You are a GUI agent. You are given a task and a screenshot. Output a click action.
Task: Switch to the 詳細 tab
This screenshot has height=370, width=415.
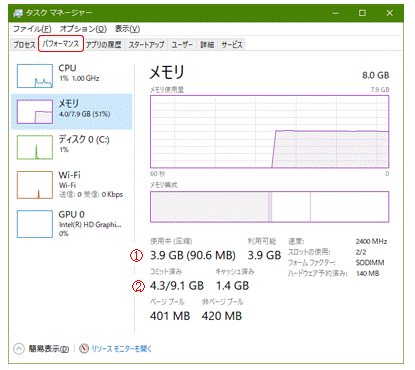[207, 45]
